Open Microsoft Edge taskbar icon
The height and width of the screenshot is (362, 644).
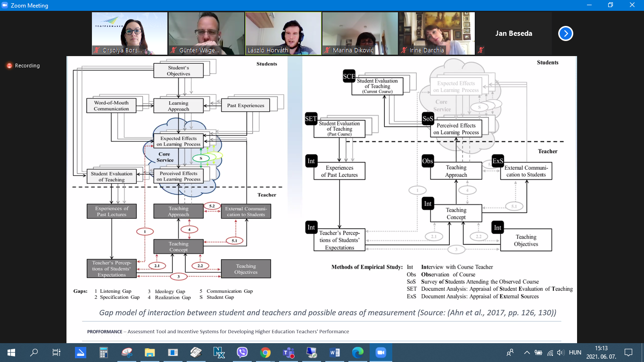357,352
